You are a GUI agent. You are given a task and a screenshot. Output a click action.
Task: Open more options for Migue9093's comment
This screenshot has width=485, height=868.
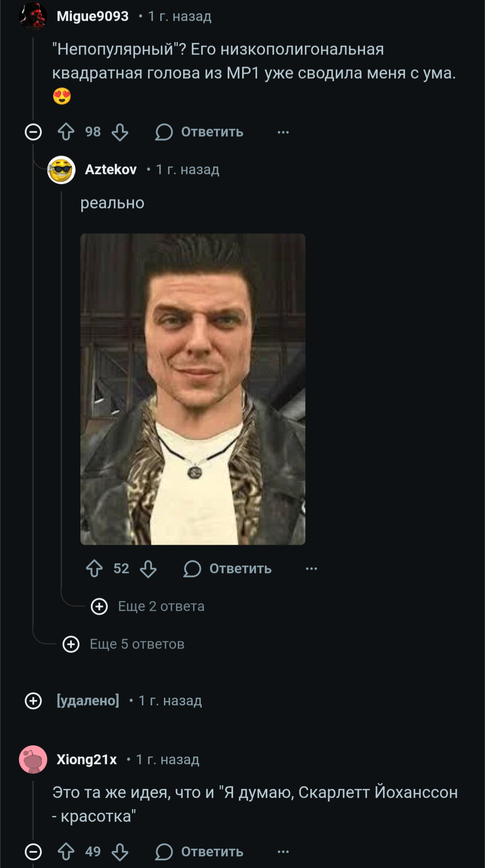(283, 132)
